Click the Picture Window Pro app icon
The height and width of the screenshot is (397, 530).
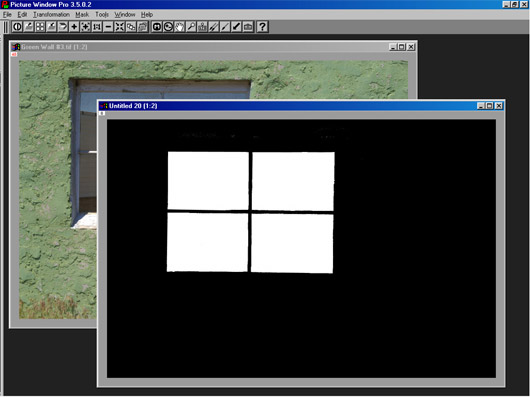click(x=5, y=4)
